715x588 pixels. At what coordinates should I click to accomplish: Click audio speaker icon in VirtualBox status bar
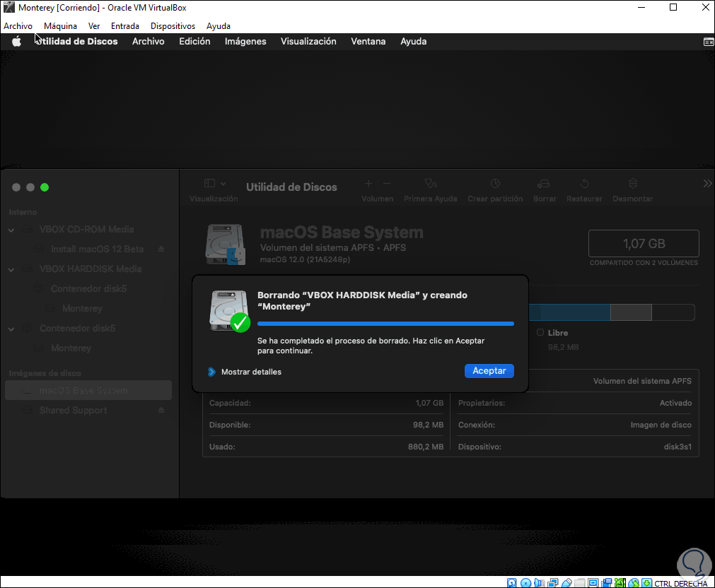coord(539,582)
